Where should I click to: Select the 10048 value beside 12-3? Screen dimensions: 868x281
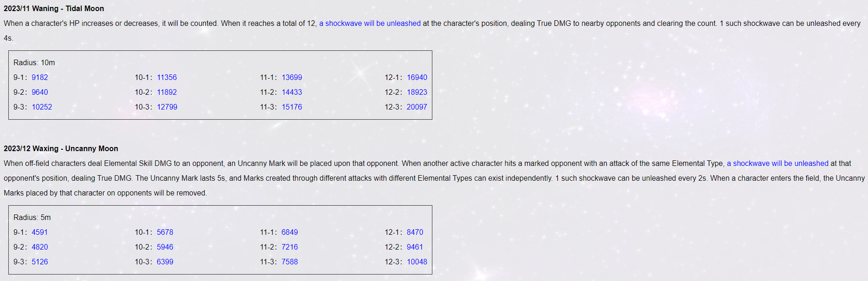click(x=417, y=262)
